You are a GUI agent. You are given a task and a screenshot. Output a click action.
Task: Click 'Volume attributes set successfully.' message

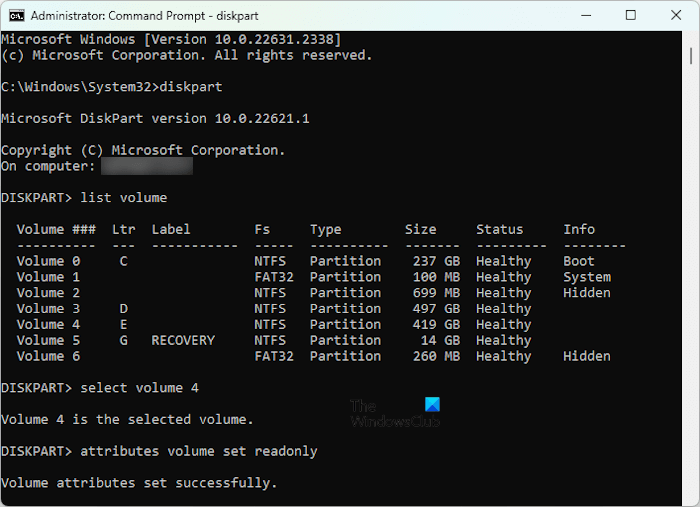139,483
